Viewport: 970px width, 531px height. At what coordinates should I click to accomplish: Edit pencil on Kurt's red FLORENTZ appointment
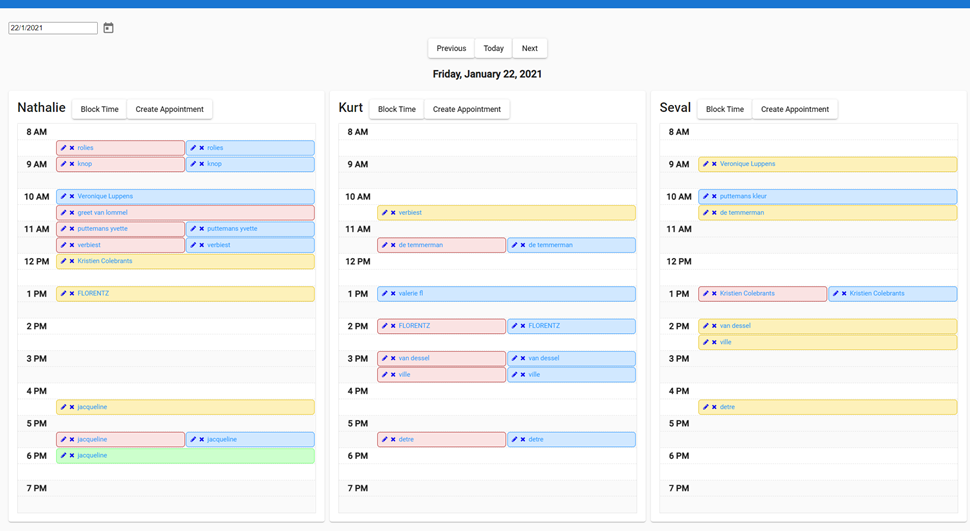[384, 326]
